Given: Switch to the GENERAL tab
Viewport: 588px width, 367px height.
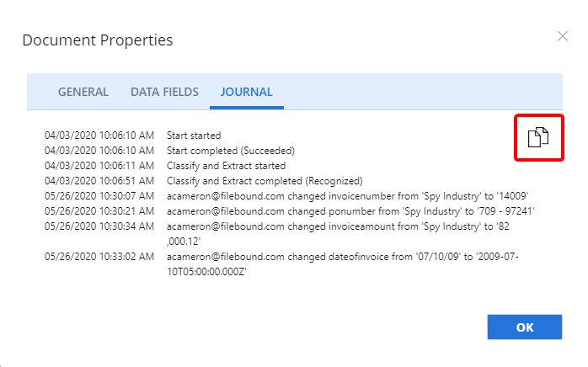Looking at the screenshot, I should (83, 92).
